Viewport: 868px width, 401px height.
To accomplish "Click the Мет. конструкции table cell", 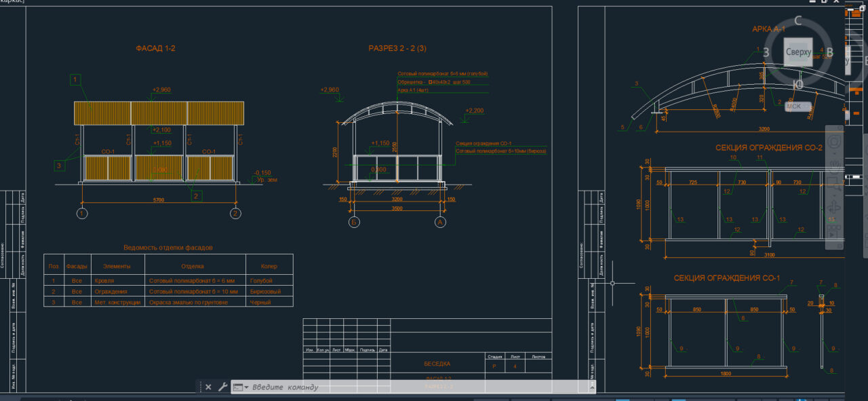I will click(x=117, y=303).
